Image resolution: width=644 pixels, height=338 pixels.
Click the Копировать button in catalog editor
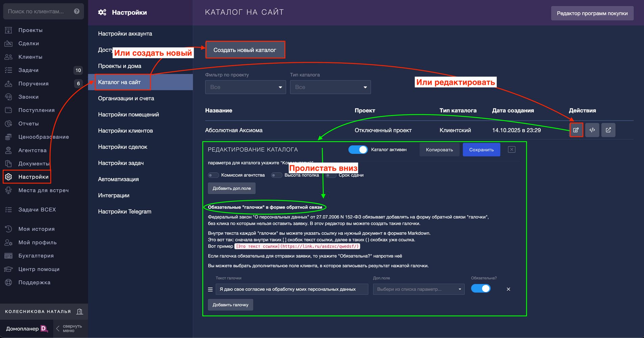pos(439,150)
